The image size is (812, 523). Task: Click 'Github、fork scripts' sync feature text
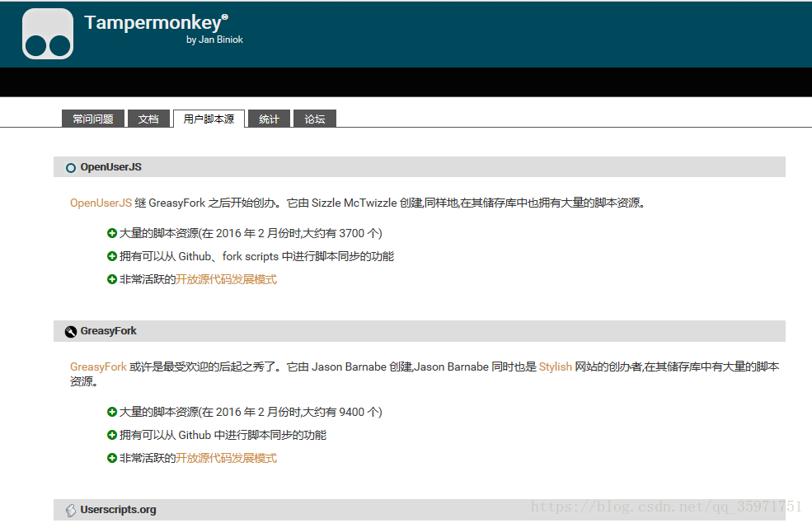point(257,256)
